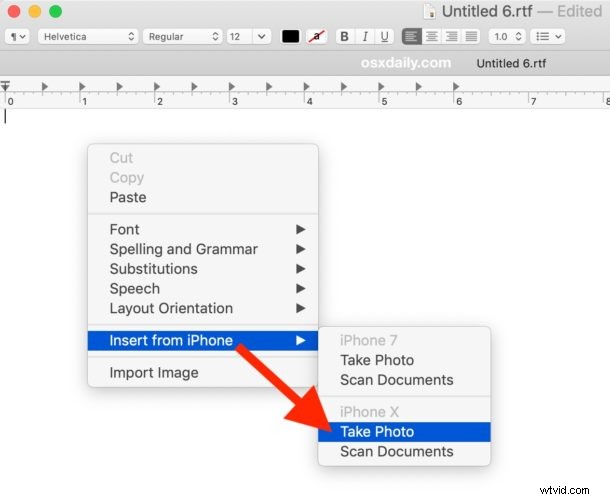Click Take Photo under iPhone X
Screen dimensions: 610x500
404,432
